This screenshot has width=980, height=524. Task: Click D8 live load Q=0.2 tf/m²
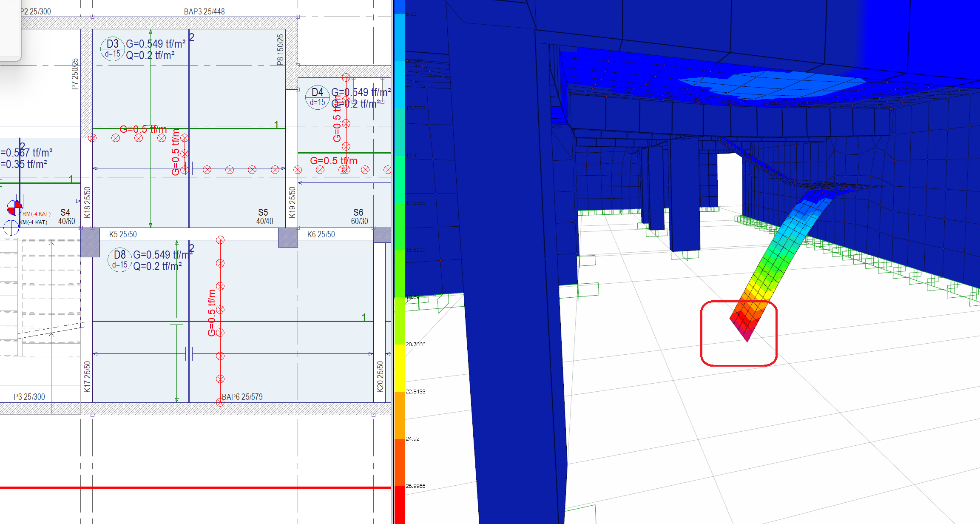pyautogui.click(x=157, y=266)
